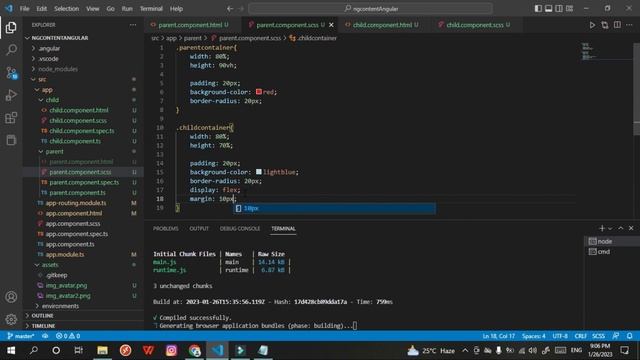This screenshot has height=360, width=640.
Task: Open Source Control view in activity bar
Action: point(11,73)
